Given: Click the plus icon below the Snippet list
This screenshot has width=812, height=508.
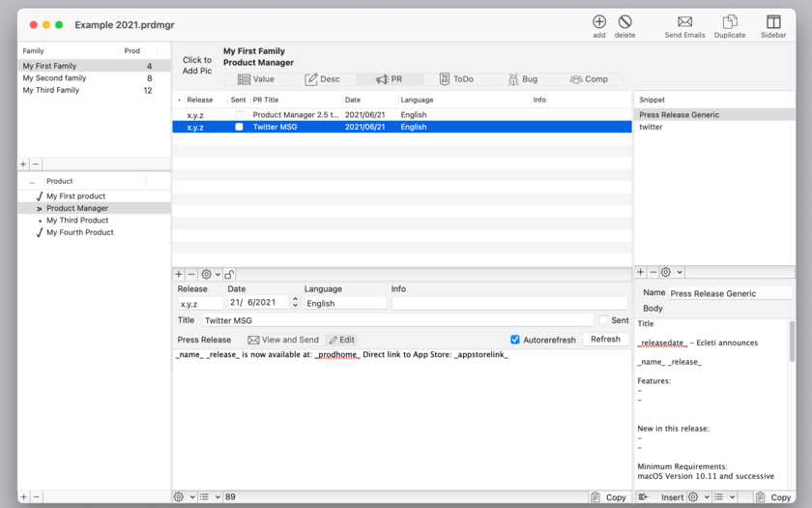Looking at the screenshot, I should 641,272.
